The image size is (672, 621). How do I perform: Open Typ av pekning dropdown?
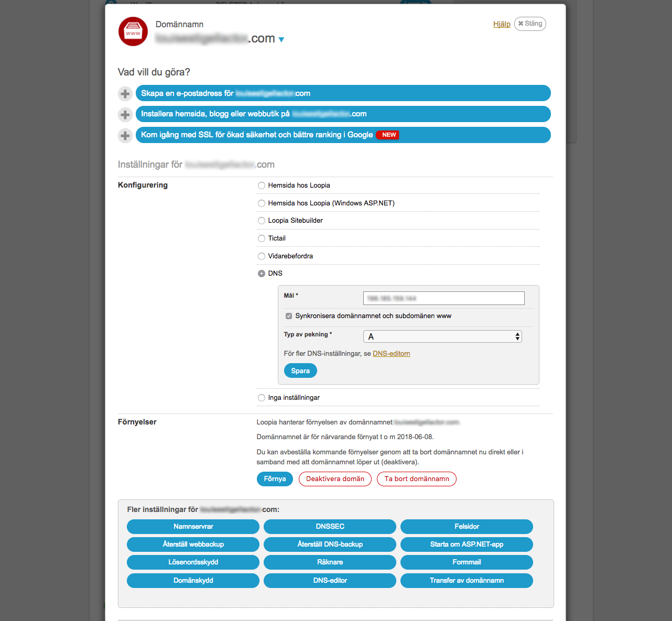[x=442, y=336]
